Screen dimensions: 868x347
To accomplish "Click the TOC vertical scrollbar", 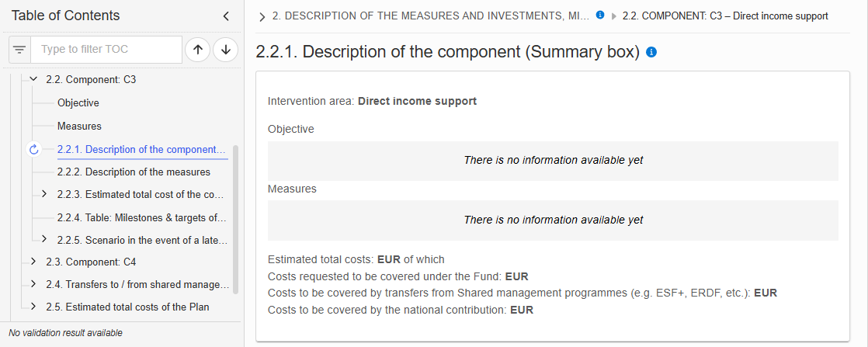I will coord(235,219).
